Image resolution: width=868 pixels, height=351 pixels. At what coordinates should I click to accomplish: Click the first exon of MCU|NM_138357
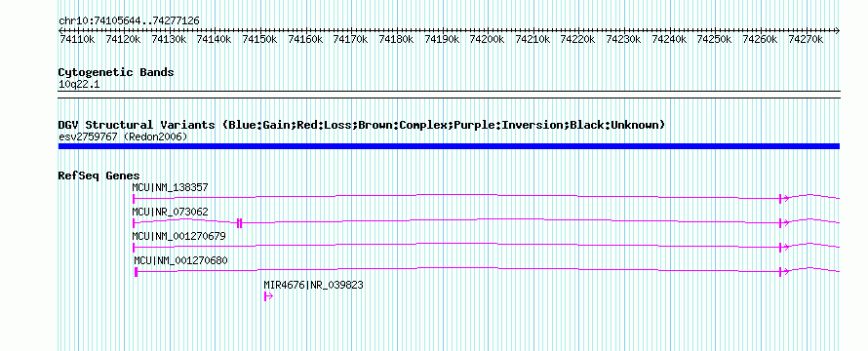pos(134,199)
